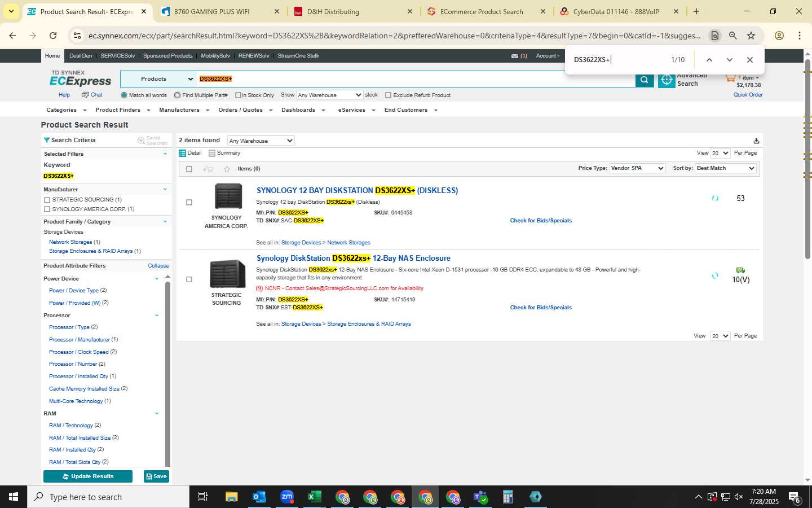812x508 pixels.
Task: Add selected items to favorites star
Action: (x=227, y=169)
